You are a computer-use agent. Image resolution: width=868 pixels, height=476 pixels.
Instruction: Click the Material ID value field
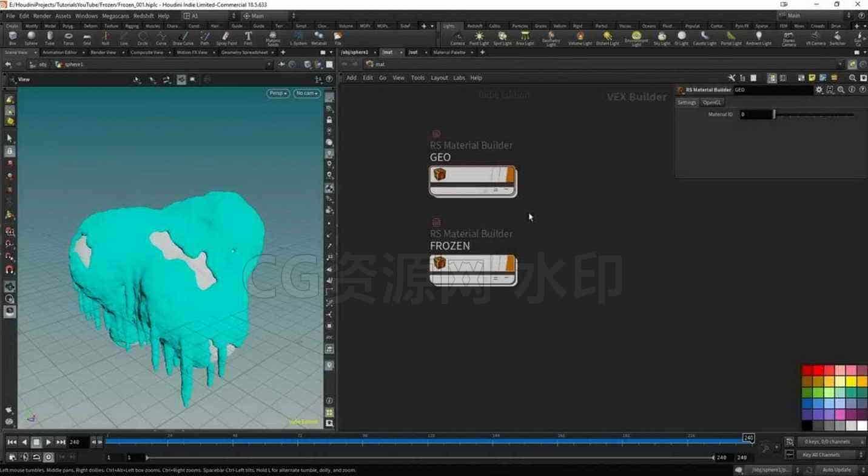click(x=755, y=114)
